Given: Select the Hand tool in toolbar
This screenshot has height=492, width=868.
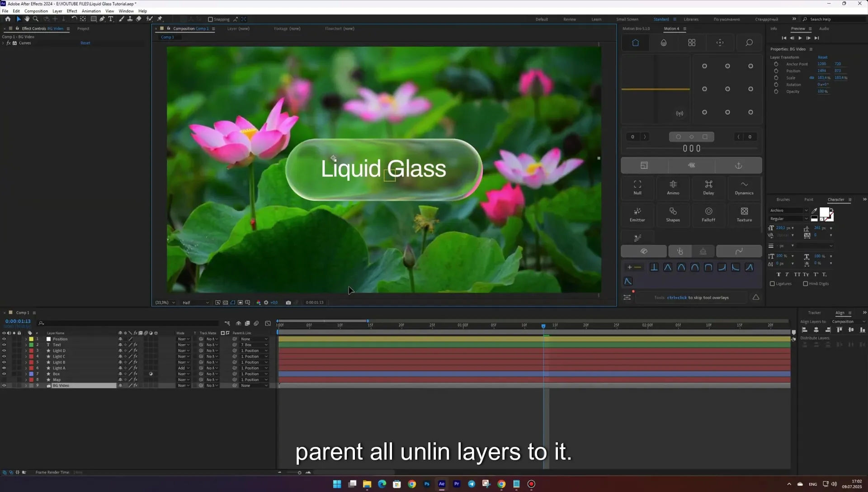Looking at the screenshot, I should [27, 19].
